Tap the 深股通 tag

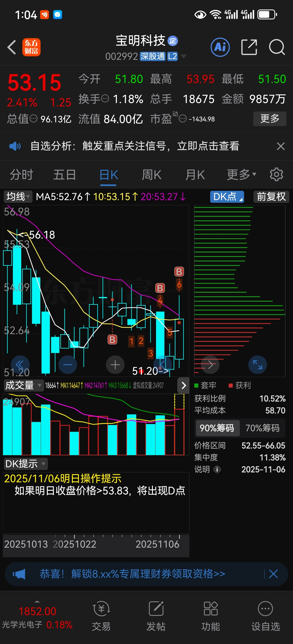152,56
